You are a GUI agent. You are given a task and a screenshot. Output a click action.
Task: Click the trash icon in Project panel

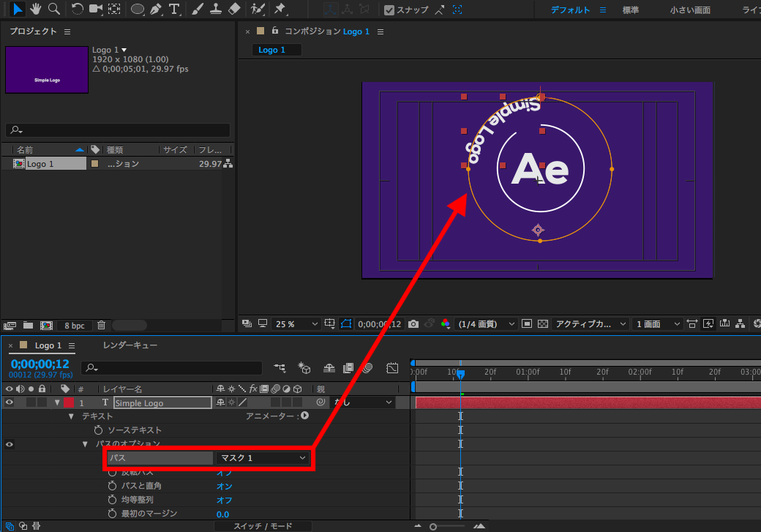click(102, 325)
